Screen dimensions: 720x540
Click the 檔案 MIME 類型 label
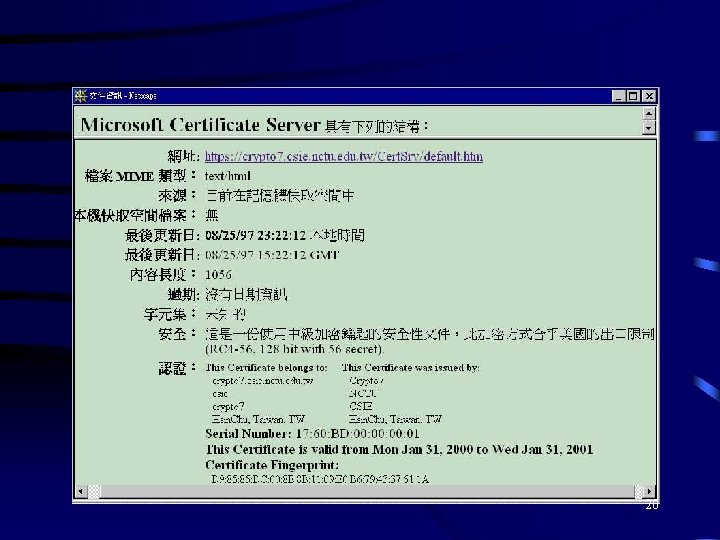pos(141,176)
